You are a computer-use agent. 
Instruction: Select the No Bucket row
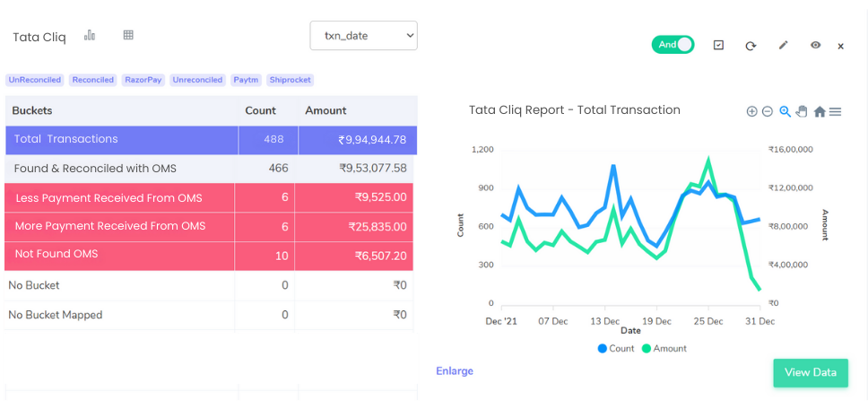click(209, 285)
